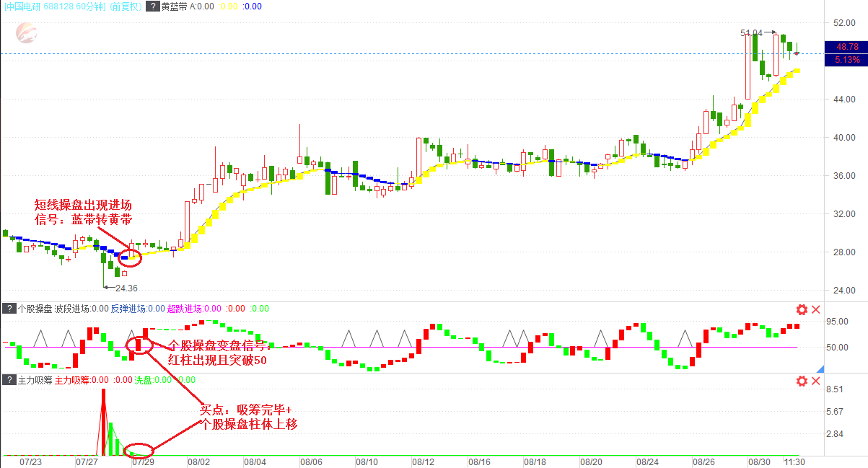
Task: Click 波段进场:0.00 readout
Action: pyautogui.click(x=82, y=309)
